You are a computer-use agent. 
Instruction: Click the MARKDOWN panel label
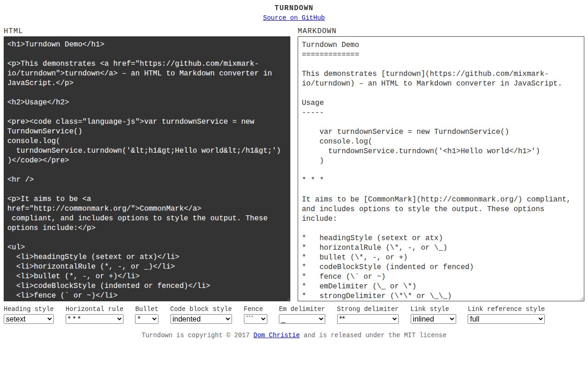(317, 31)
